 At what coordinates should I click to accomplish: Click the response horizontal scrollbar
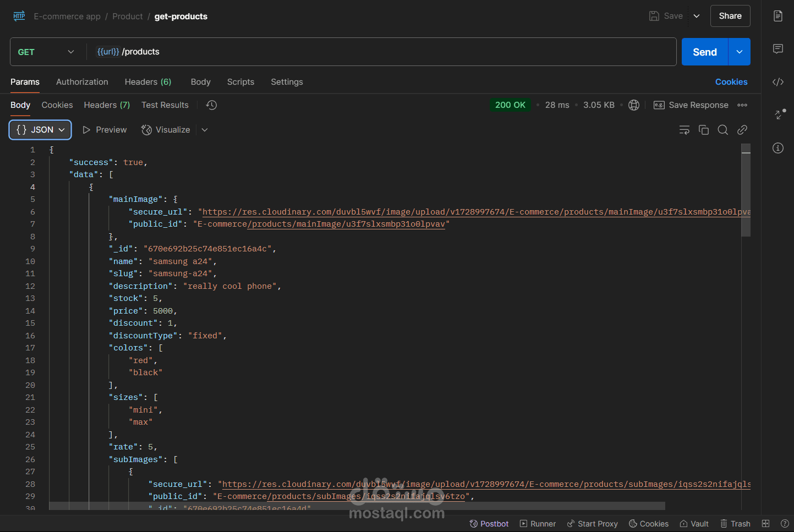pos(357,506)
